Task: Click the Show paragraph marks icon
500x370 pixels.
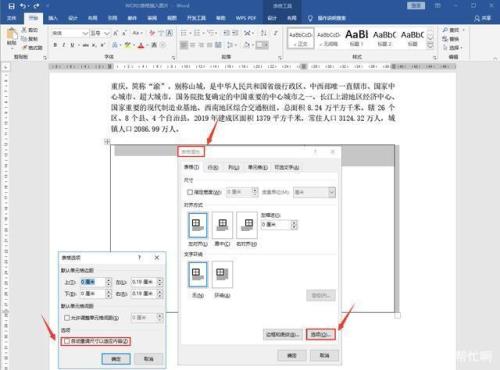Action: [275, 33]
